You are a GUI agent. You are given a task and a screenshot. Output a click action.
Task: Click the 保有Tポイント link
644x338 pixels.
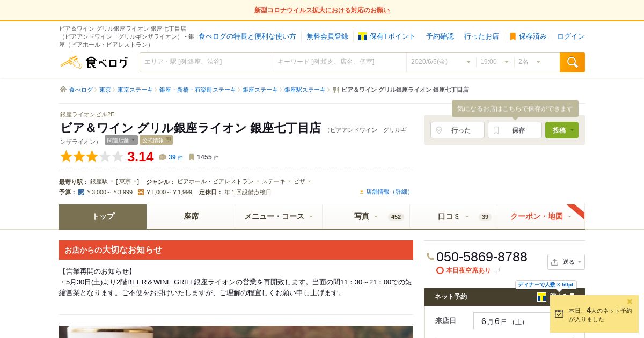coord(392,36)
